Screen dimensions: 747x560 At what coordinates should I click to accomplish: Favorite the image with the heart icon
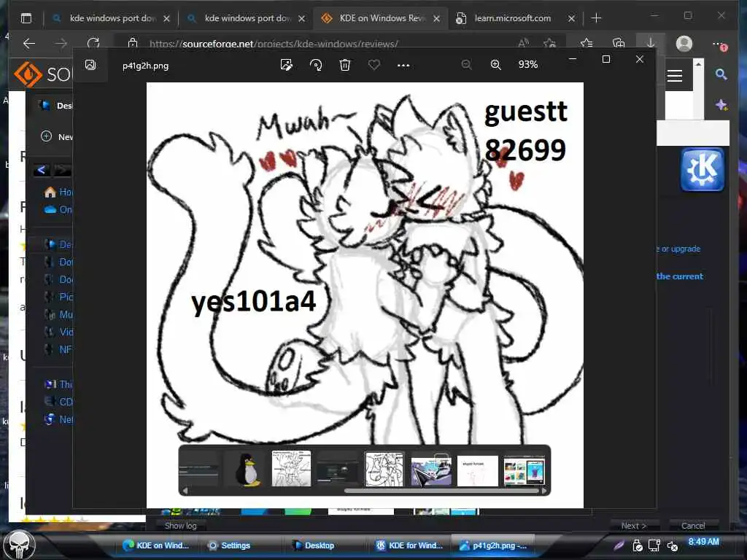coord(374,64)
